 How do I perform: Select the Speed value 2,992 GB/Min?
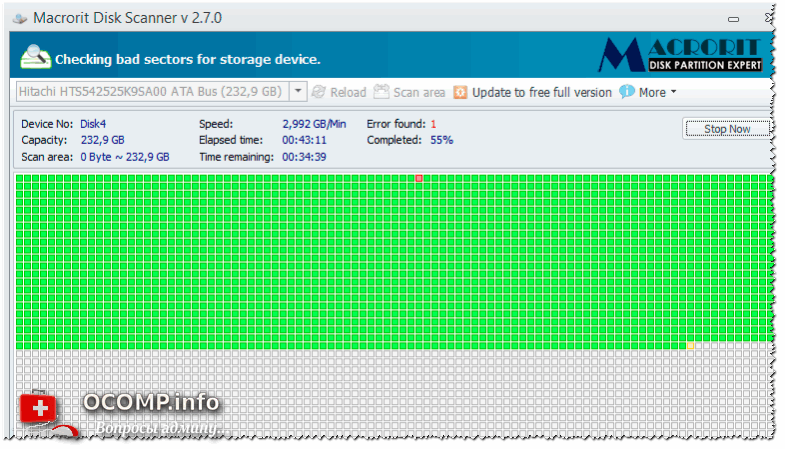tap(314, 124)
